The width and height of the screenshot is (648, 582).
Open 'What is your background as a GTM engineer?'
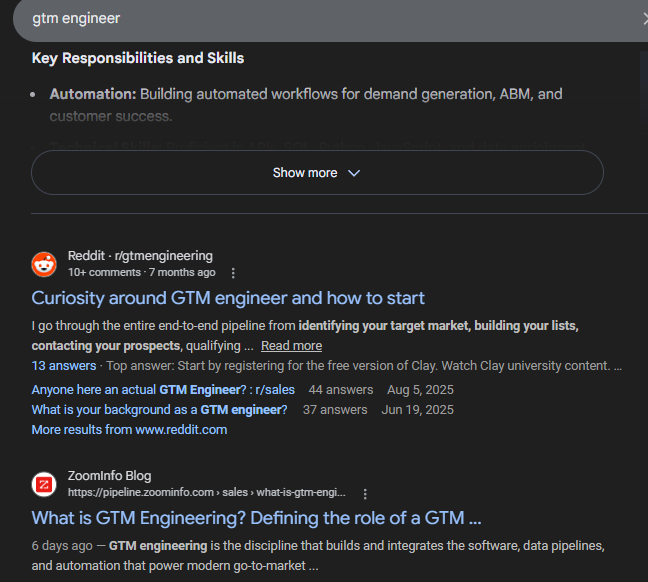click(x=160, y=410)
